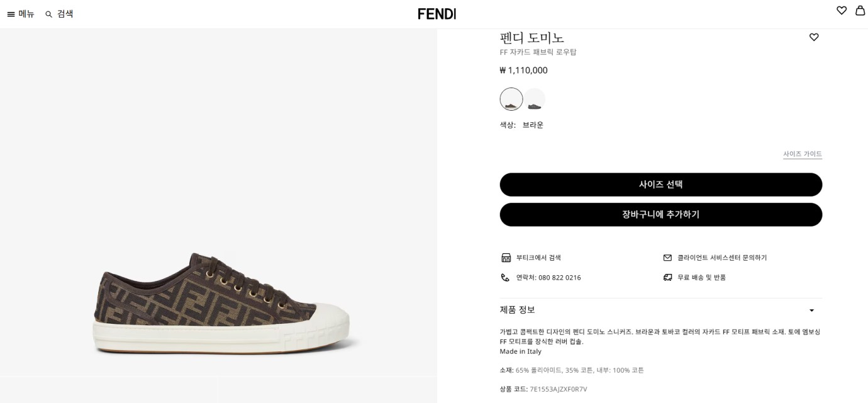The image size is (868, 403).
Task: Toggle the heart next to 펜디 도미노 title
Action: (814, 37)
